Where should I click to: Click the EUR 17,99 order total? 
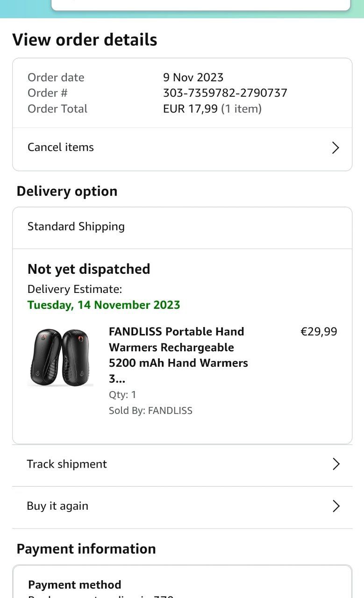[x=190, y=109]
